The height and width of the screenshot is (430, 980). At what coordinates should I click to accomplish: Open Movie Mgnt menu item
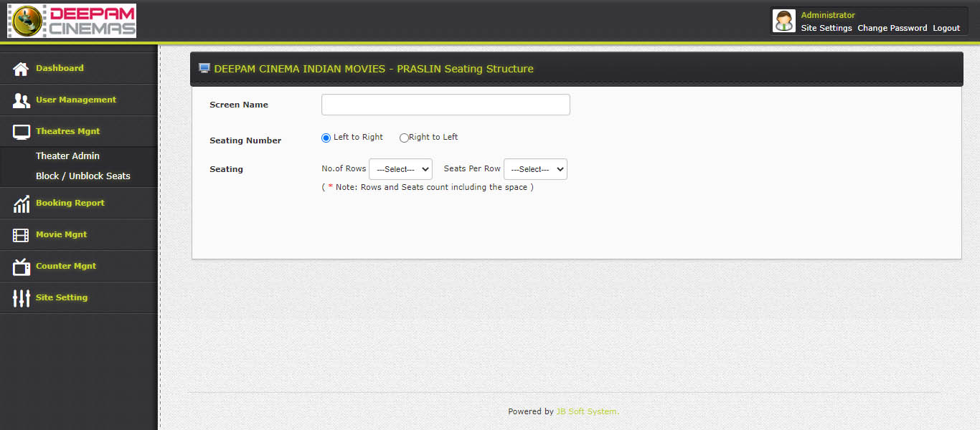pyautogui.click(x=79, y=234)
